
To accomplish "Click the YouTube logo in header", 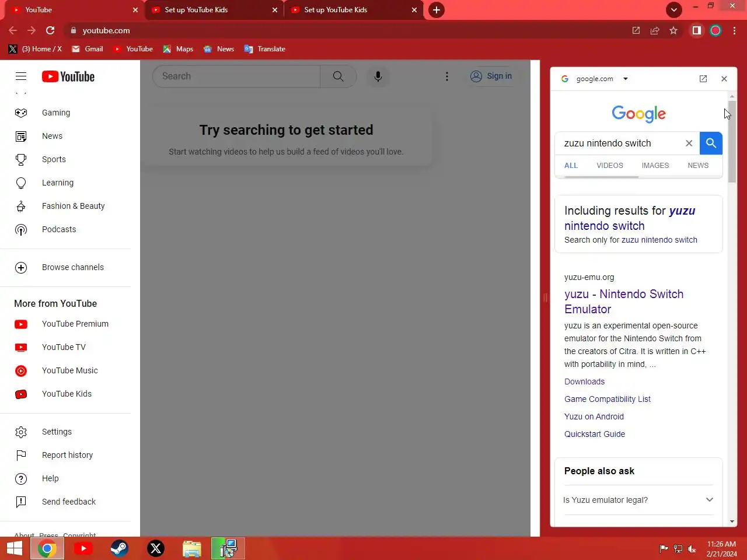I will 68,76.
